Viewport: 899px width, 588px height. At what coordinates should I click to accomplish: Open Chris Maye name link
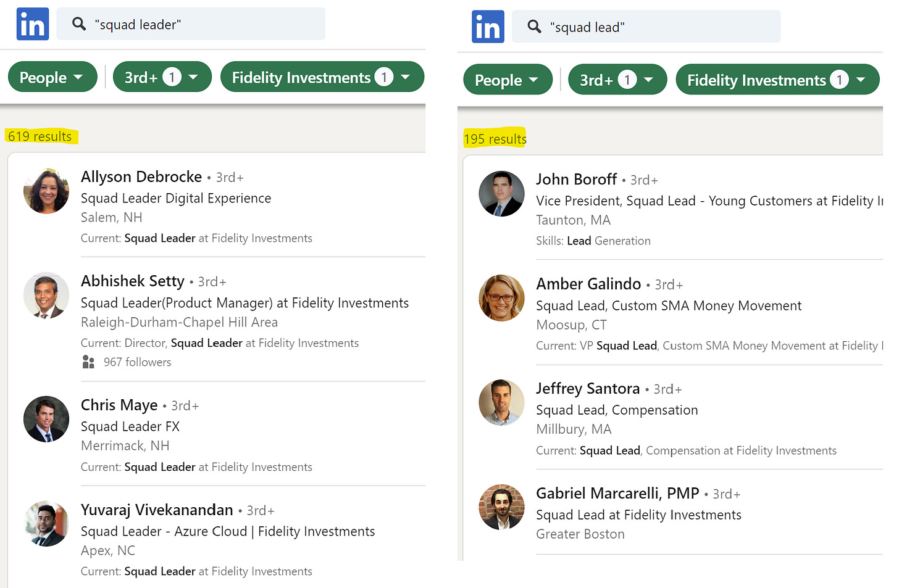[119, 405]
